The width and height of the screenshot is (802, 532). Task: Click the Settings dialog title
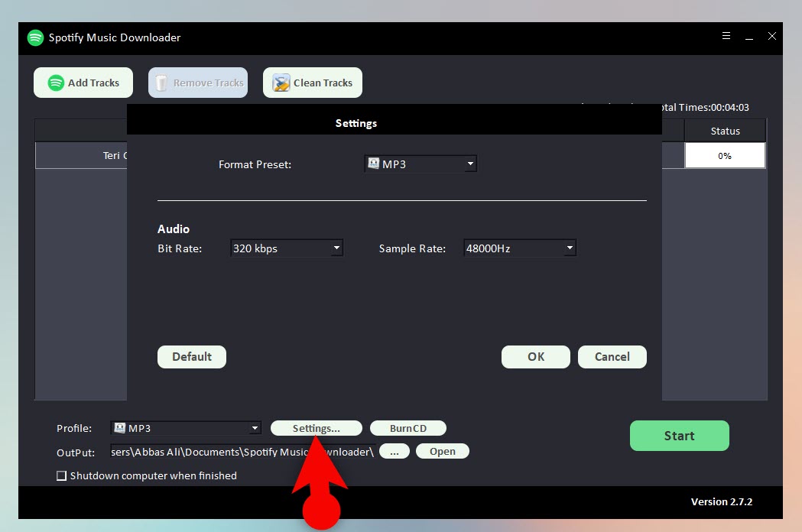click(356, 123)
